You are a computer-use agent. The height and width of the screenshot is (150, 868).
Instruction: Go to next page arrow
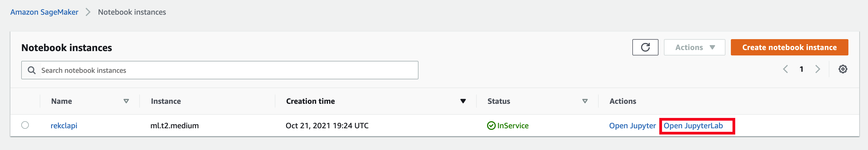817,69
